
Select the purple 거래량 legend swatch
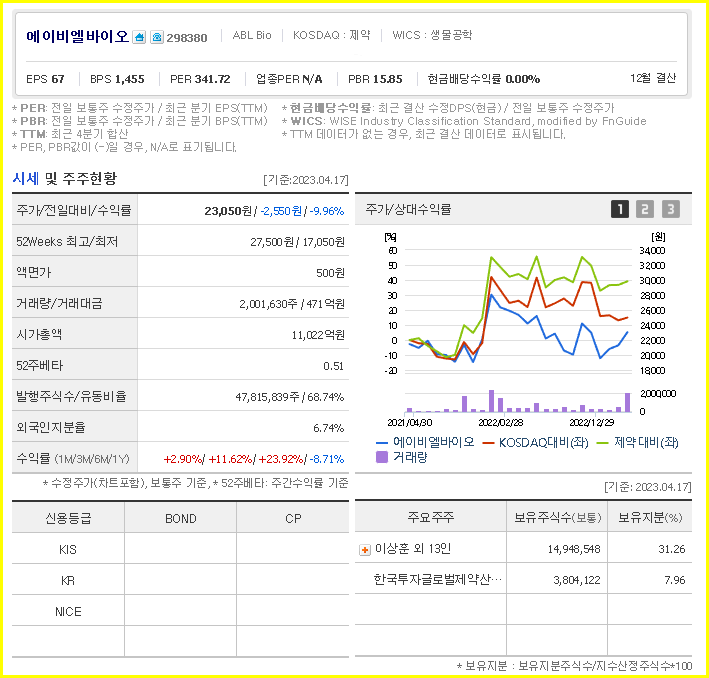click(382, 457)
